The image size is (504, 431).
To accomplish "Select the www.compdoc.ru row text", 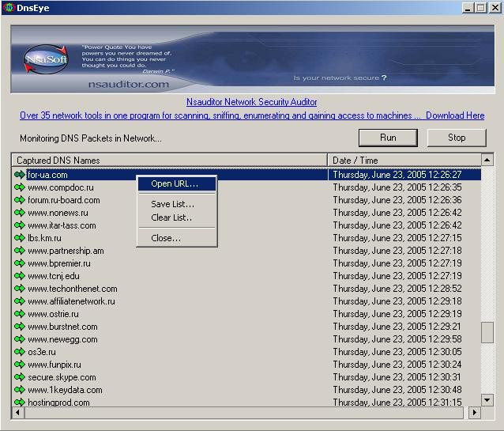I will click(61, 187).
